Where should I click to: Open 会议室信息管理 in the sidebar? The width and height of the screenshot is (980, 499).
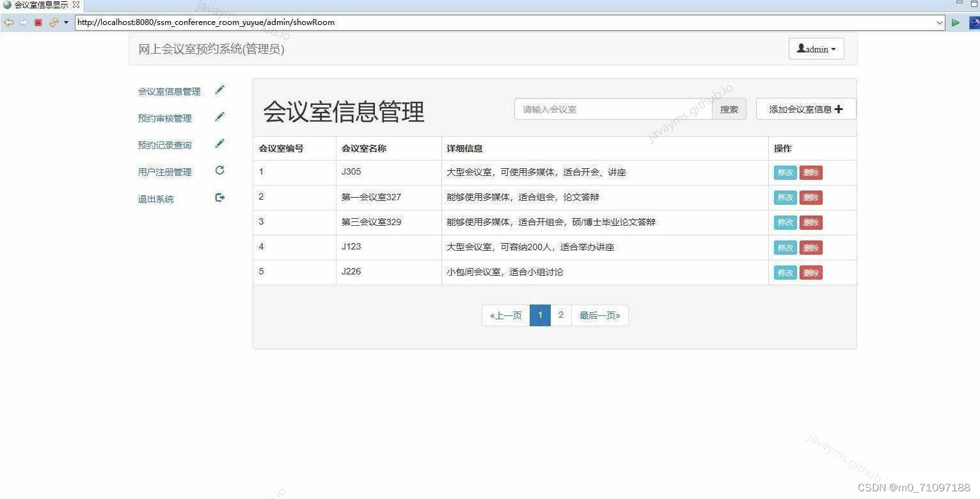[170, 91]
